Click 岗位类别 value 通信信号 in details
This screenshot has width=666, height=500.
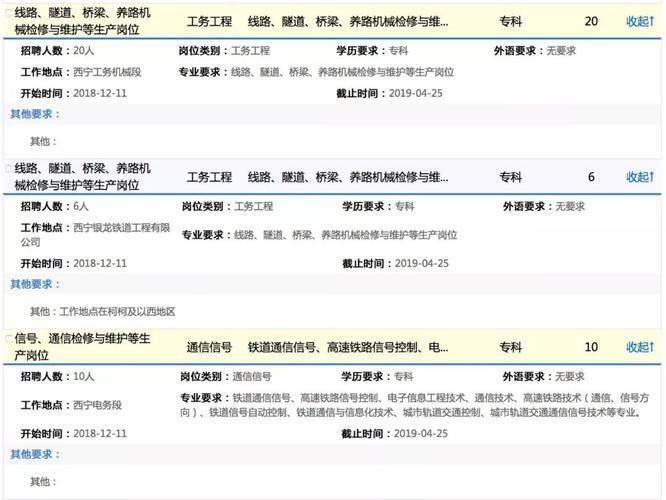pyautogui.click(x=252, y=376)
